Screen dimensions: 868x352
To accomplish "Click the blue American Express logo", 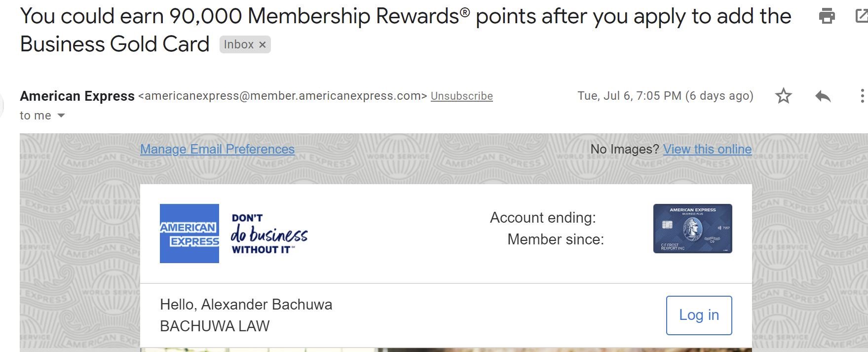I will (x=189, y=234).
